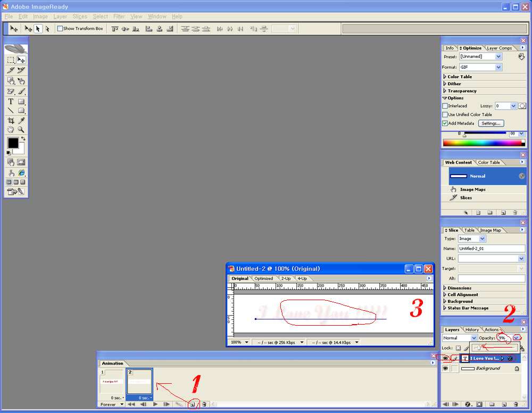This screenshot has height=413, width=532.
Task: Switch to the History tab
Action: click(472, 329)
